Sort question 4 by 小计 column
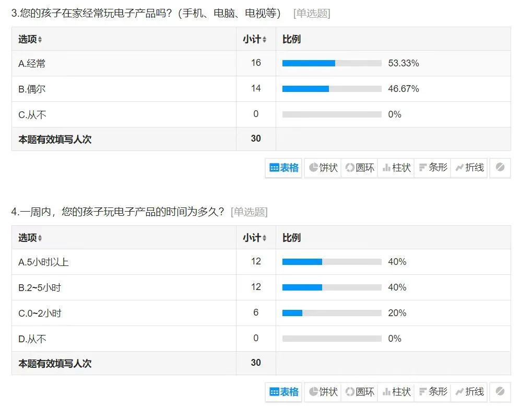The height and width of the screenshot is (406, 532). click(x=254, y=238)
